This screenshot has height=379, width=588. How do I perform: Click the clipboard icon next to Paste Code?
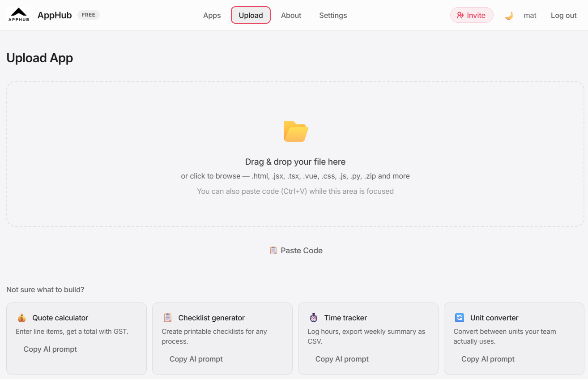click(273, 250)
